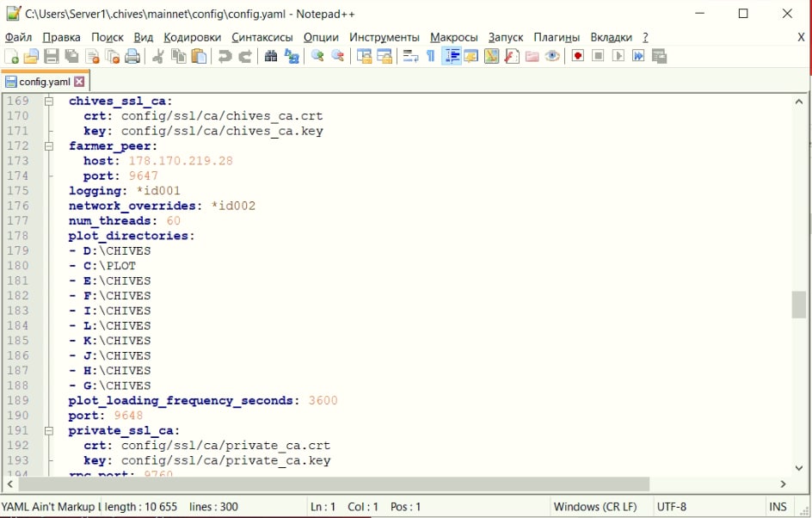The width and height of the screenshot is (812, 518).
Task: Open the Файл menu
Action: [18, 37]
